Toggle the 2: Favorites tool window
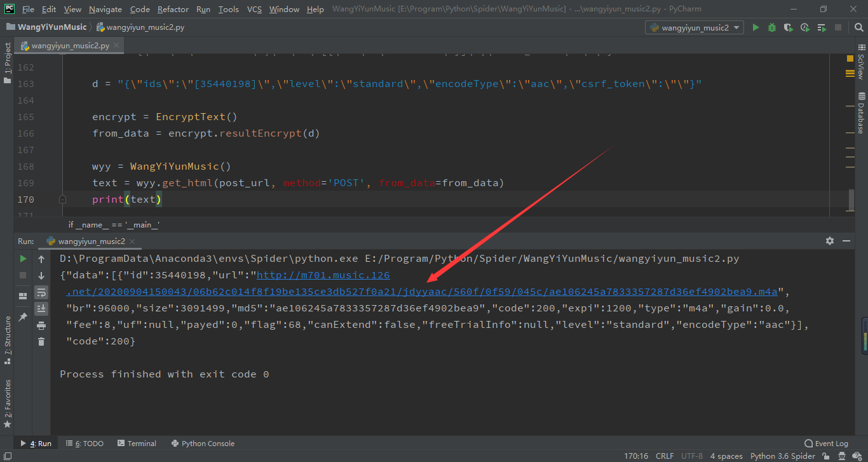Viewport: 868px width, 462px height. [8, 404]
